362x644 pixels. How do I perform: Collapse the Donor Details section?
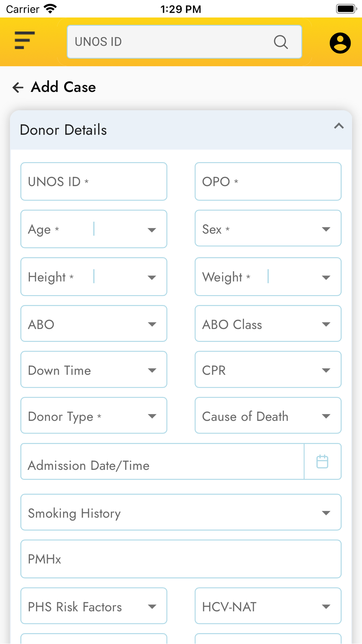pos(339,126)
